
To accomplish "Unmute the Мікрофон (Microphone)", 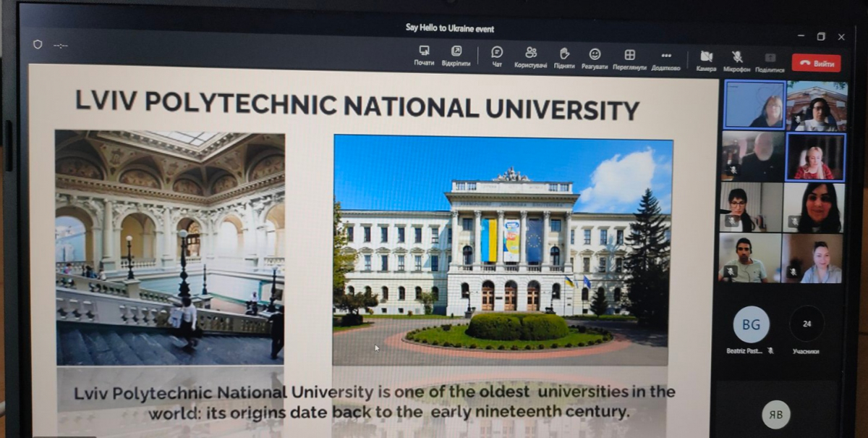I will tap(736, 57).
